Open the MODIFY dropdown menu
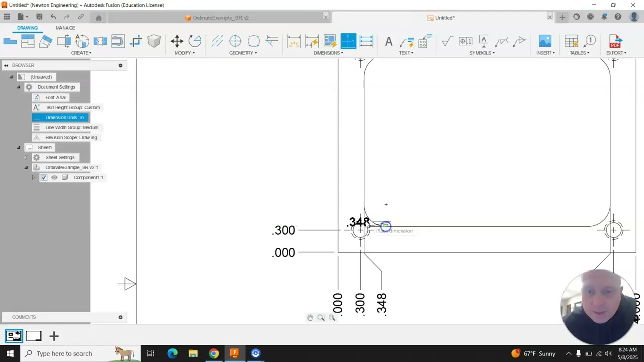This screenshot has height=362, width=644. (x=185, y=53)
